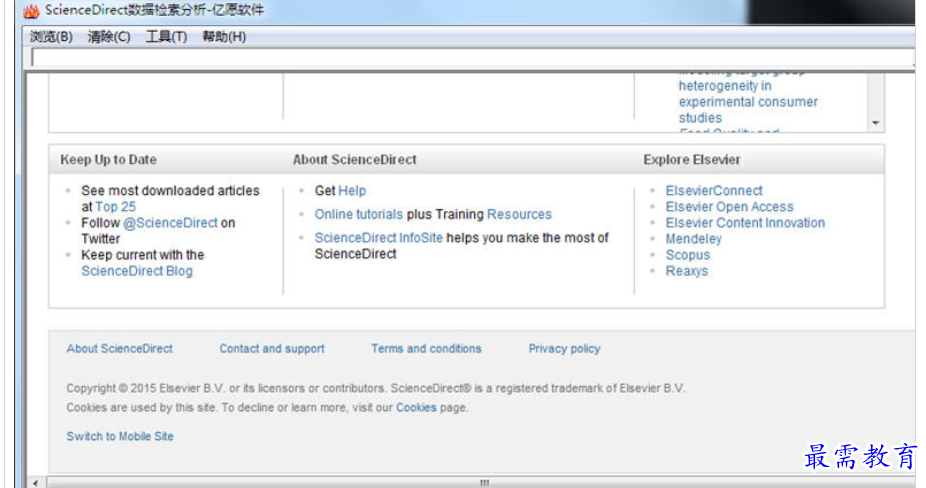Click Contact and support footer link

[272, 349]
